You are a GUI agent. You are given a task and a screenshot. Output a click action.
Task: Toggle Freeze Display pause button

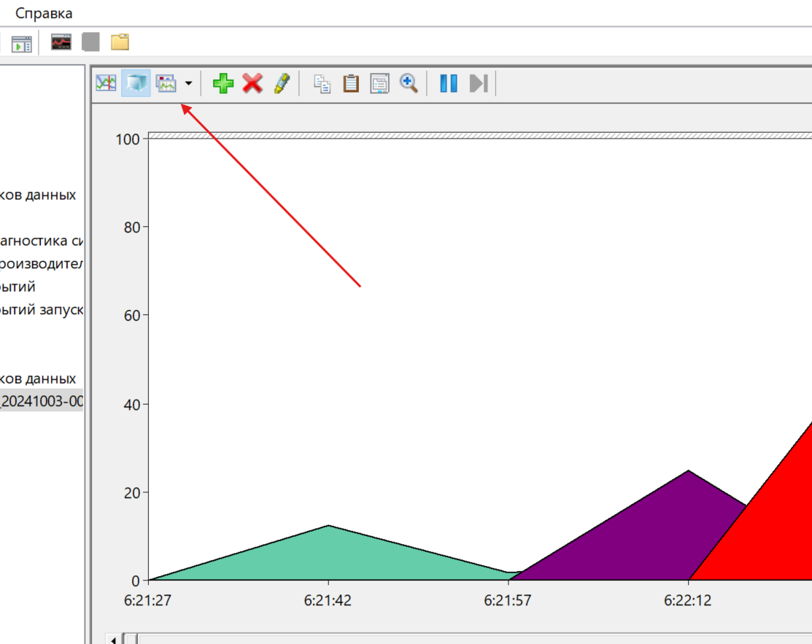point(449,83)
